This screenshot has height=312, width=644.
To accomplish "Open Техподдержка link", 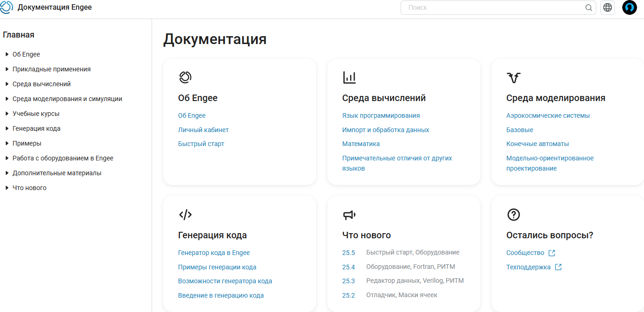I will (x=529, y=267).
